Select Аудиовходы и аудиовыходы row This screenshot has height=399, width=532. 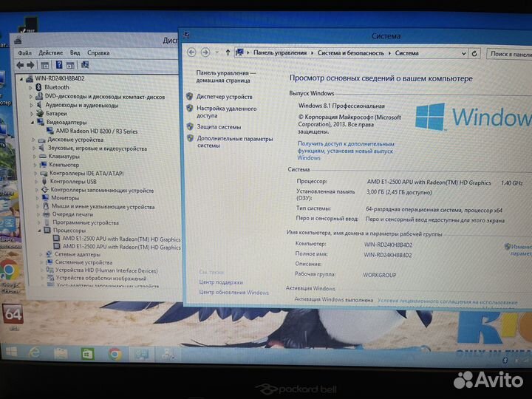tap(82, 105)
